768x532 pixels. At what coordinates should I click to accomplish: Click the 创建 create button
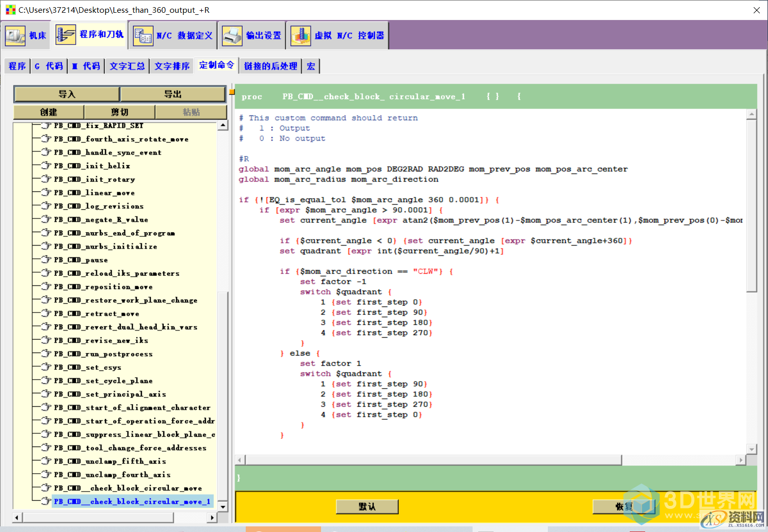[49, 112]
